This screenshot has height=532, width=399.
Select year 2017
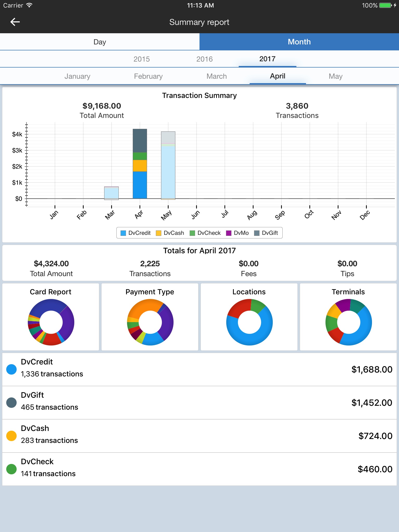coord(267,59)
